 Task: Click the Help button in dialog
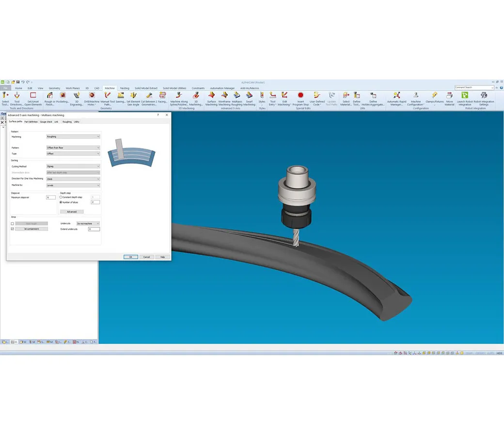[163, 257]
